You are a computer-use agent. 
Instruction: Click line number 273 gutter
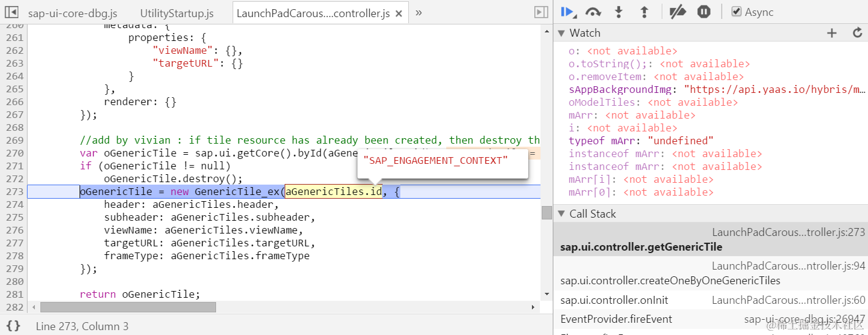pyautogui.click(x=15, y=191)
